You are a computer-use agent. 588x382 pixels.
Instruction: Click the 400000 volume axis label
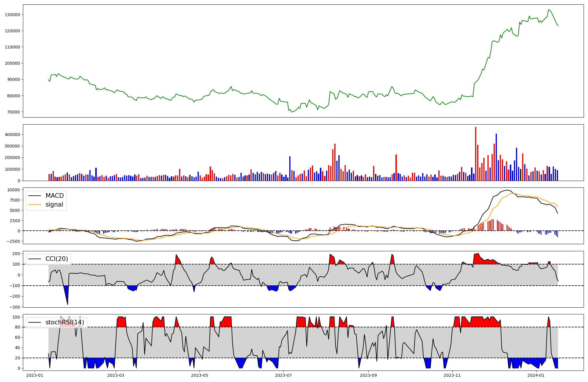12,135
